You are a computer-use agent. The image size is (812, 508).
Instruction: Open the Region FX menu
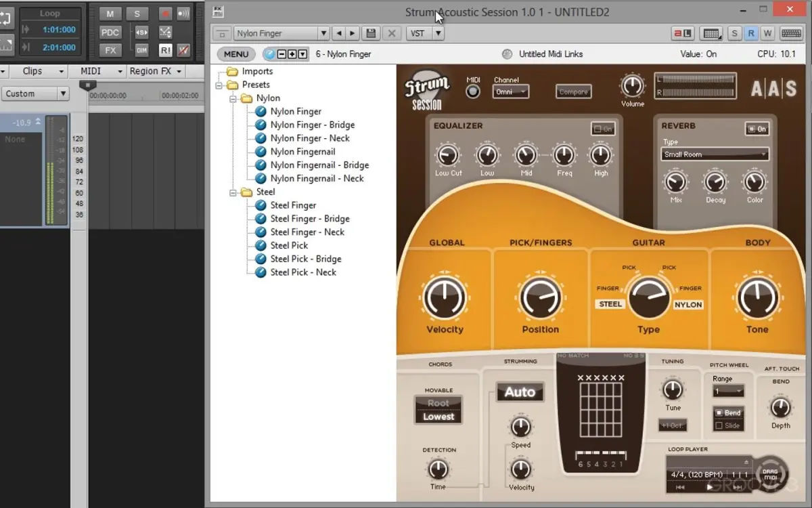(156, 71)
